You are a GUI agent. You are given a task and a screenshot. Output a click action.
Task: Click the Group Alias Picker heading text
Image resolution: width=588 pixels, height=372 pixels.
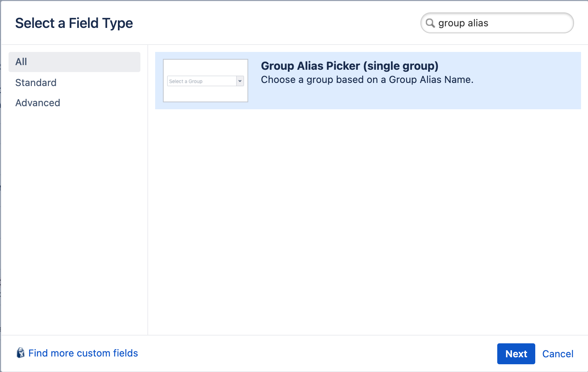coord(349,66)
